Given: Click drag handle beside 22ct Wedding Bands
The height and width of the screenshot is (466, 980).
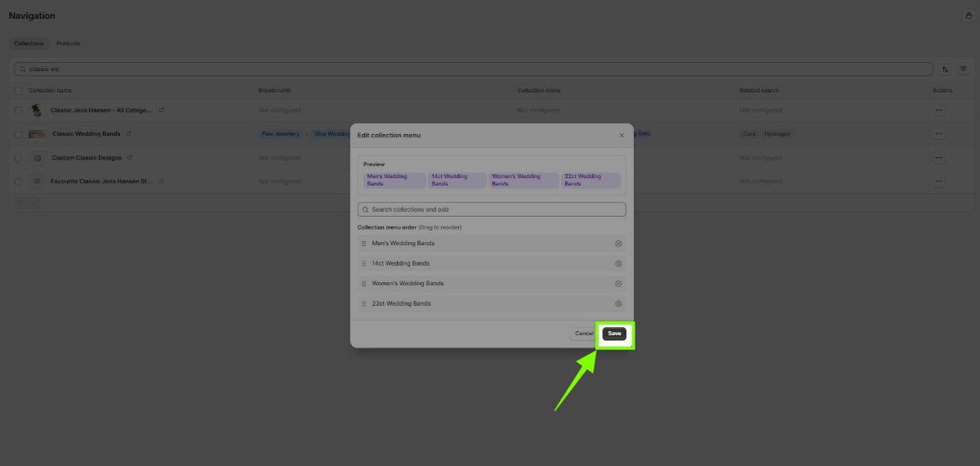Looking at the screenshot, I should 363,303.
